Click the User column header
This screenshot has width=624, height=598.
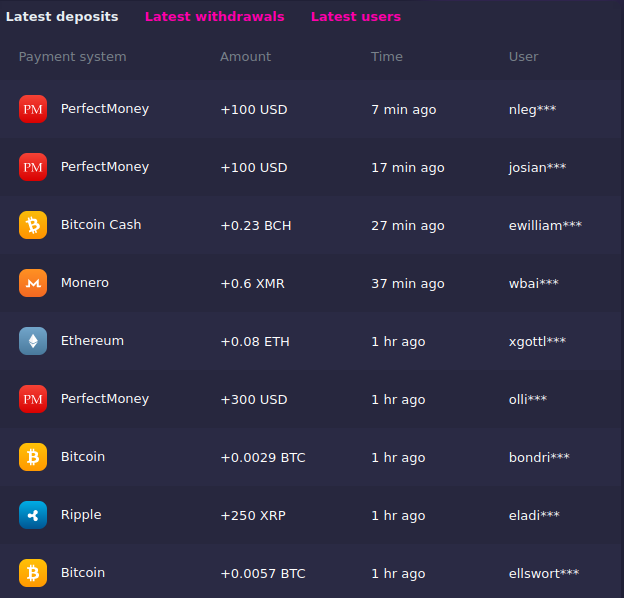523,57
